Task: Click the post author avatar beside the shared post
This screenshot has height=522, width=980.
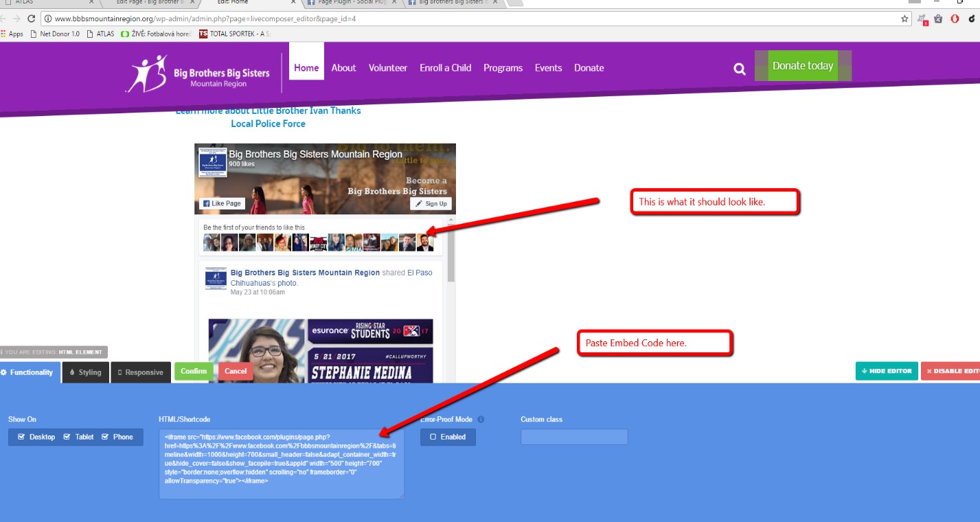Action: pos(216,278)
